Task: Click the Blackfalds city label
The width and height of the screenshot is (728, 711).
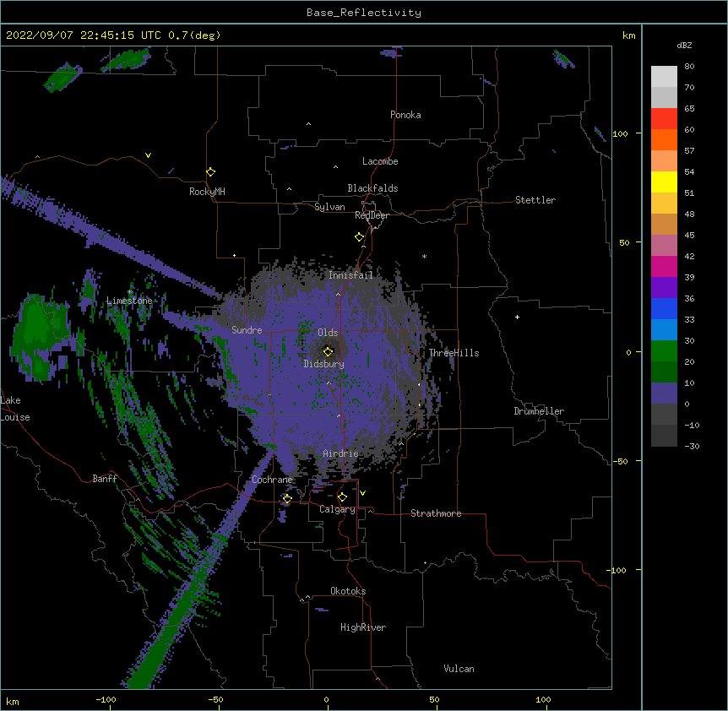Action: [x=372, y=188]
